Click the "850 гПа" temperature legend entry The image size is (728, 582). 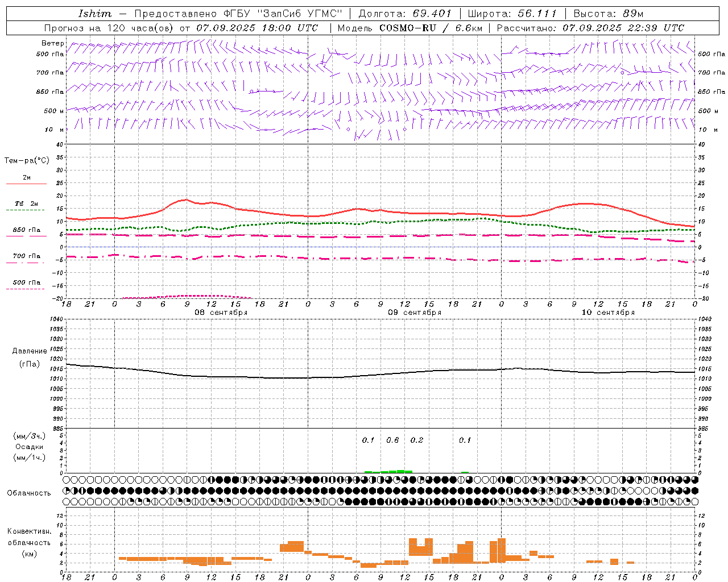[x=27, y=230]
